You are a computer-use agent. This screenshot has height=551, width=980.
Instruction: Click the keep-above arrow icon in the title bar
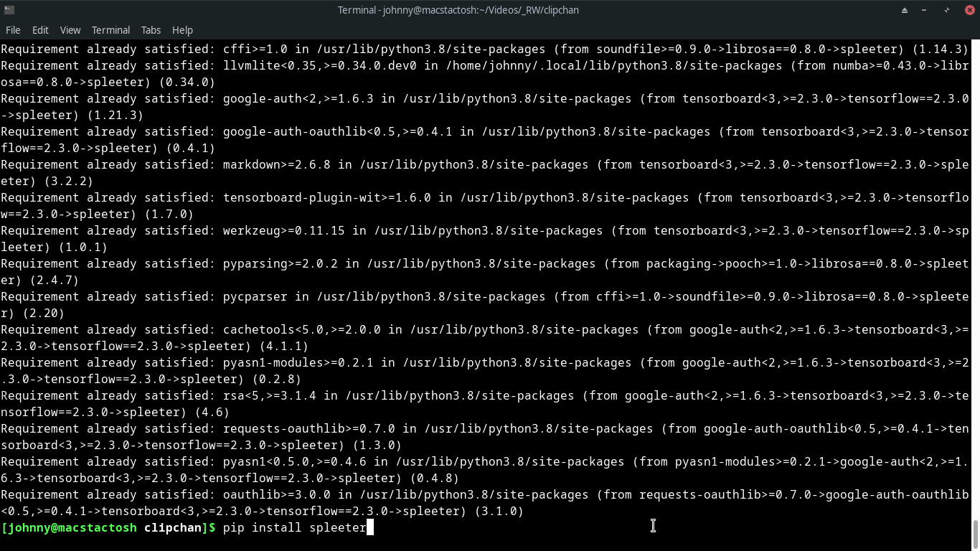tap(904, 10)
